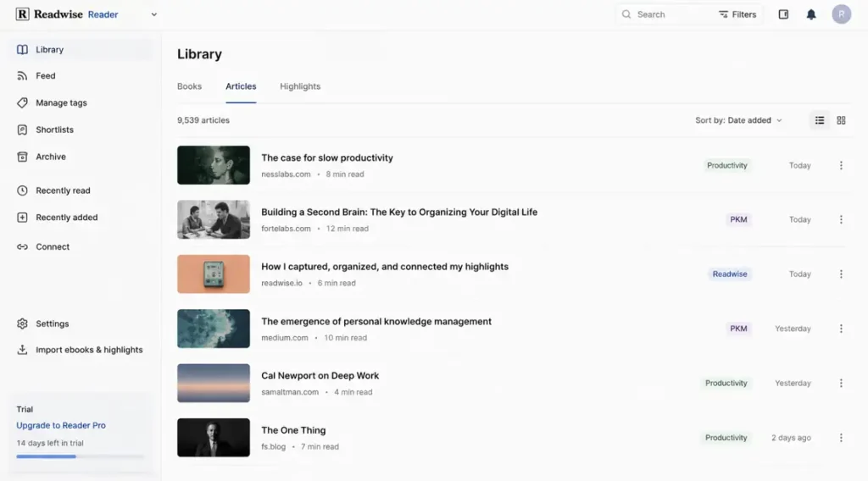This screenshot has height=481, width=868.
Task: Click 2 days ago date text
Action: click(x=791, y=438)
